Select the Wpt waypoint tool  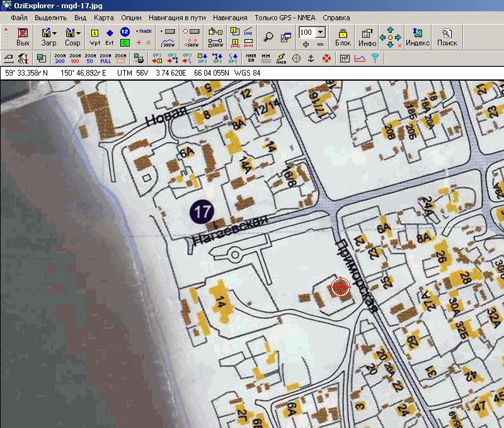click(95, 37)
